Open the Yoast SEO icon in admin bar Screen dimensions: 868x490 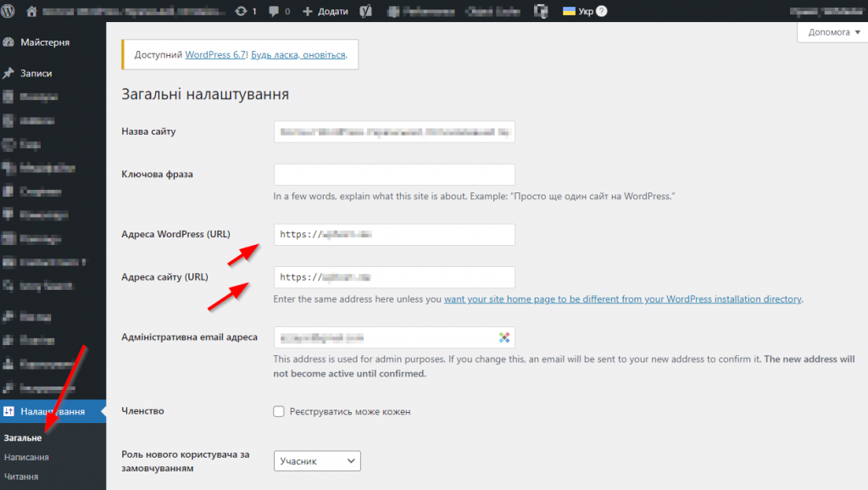(366, 11)
